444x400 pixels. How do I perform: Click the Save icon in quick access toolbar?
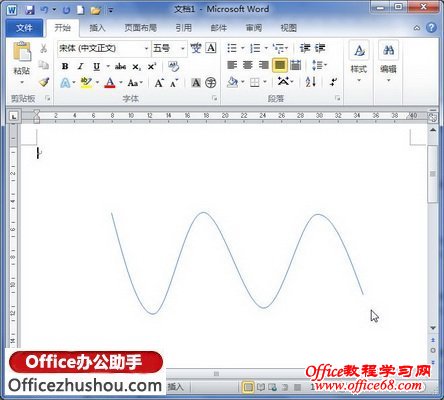tap(29, 10)
